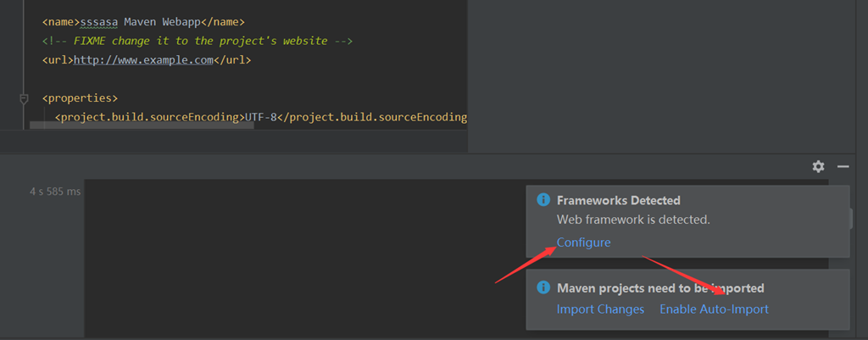The image size is (868, 340).
Task: Place cursor on the UTF-8 encoding value
Action: coord(263,117)
